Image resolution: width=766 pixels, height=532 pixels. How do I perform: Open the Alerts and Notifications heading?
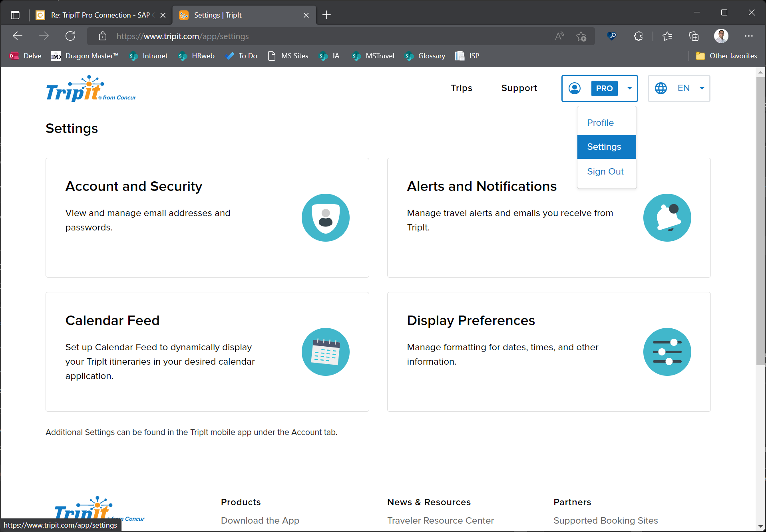pyautogui.click(x=481, y=186)
